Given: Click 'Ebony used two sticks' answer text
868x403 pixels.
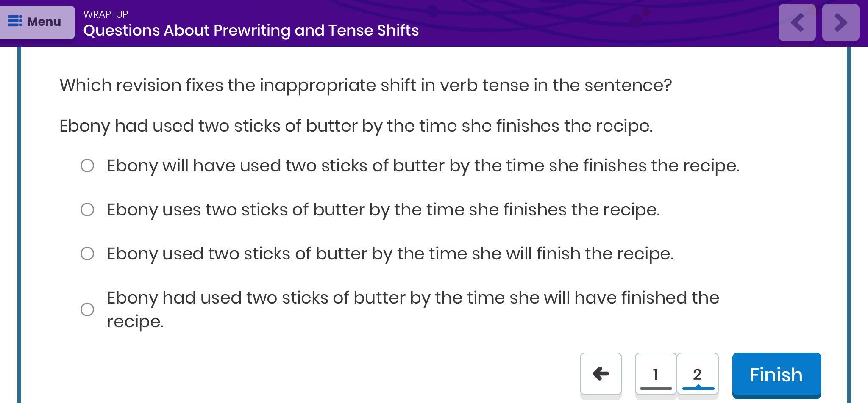Looking at the screenshot, I should 390,254.
